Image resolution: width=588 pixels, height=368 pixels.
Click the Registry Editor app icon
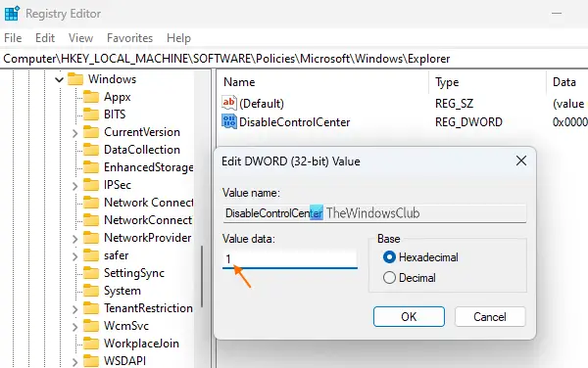[x=12, y=14]
